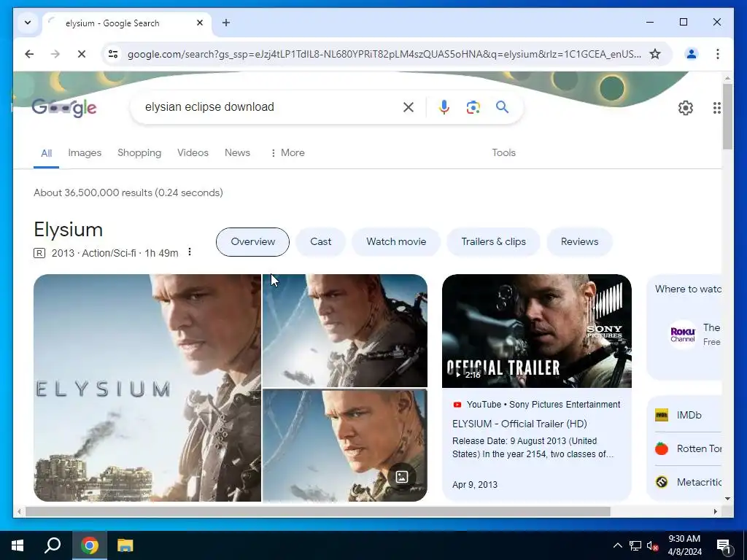This screenshot has height=560, width=747.
Task: Play the Official Trailer video
Action: pyautogui.click(x=537, y=331)
